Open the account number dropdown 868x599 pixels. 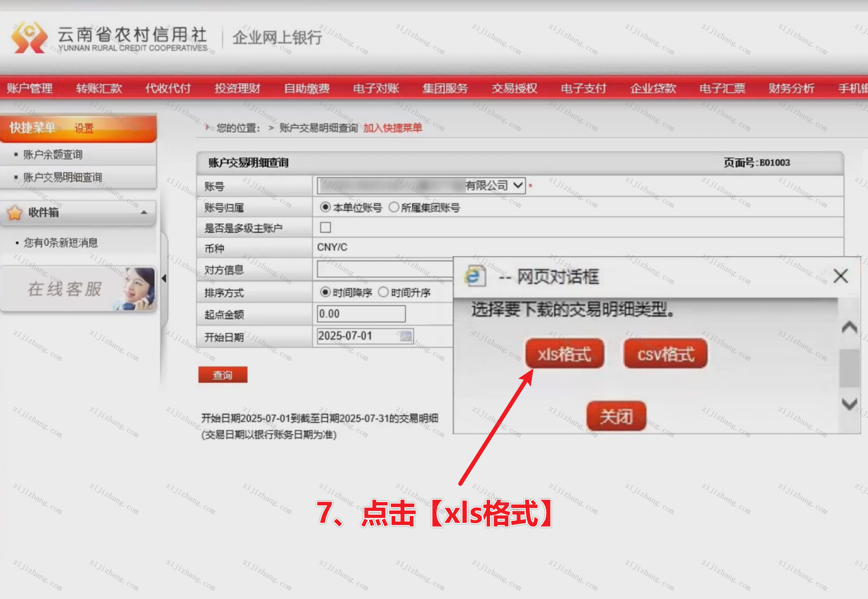tap(517, 185)
